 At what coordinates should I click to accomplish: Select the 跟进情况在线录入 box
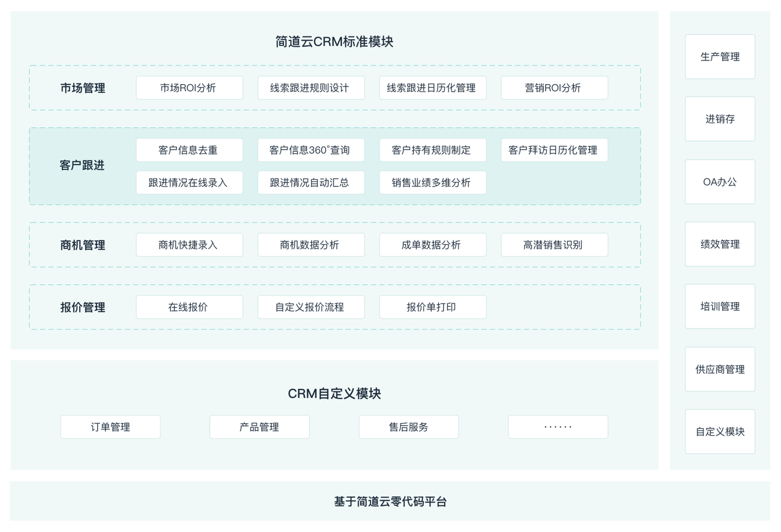pyautogui.click(x=189, y=183)
